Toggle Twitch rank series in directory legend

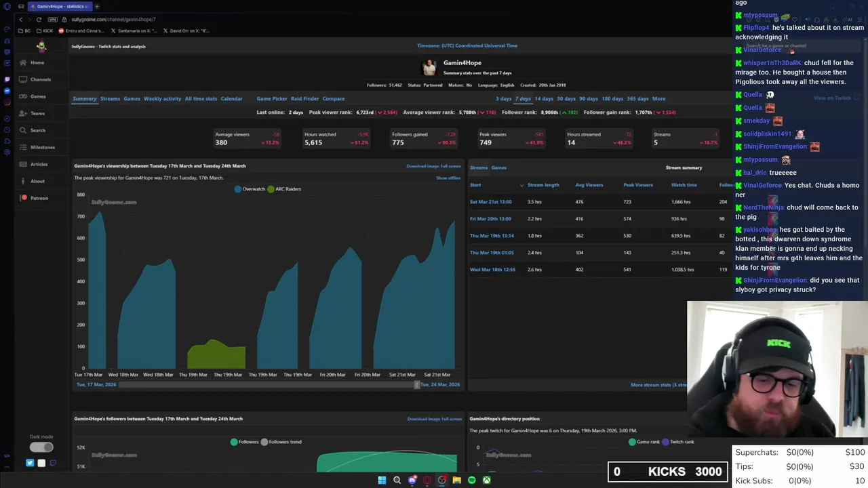pyautogui.click(x=678, y=442)
